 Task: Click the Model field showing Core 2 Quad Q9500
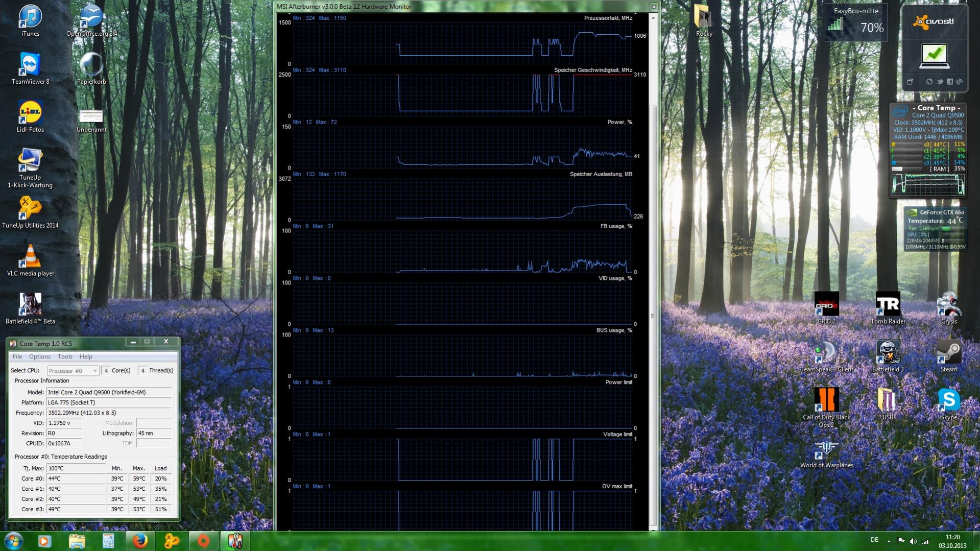pyautogui.click(x=109, y=392)
